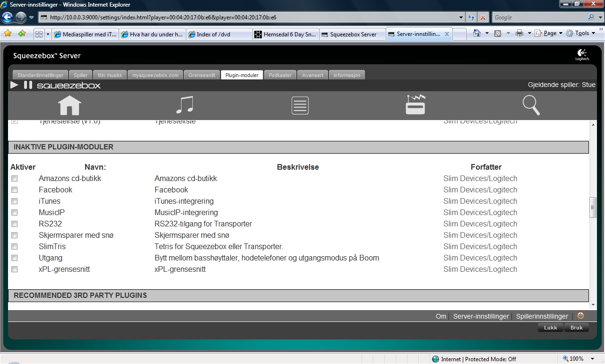
Task: Open the Squeezebox home icon
Action: coord(69,105)
